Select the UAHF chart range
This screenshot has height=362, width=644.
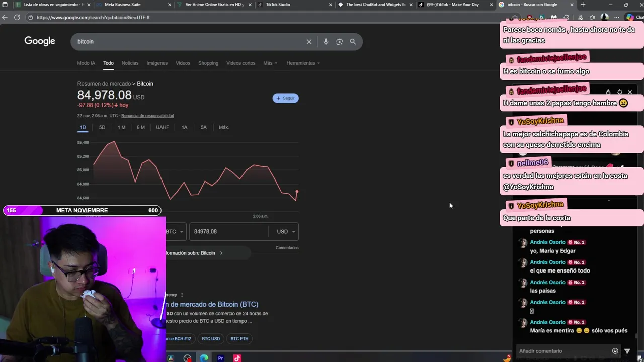tap(163, 127)
